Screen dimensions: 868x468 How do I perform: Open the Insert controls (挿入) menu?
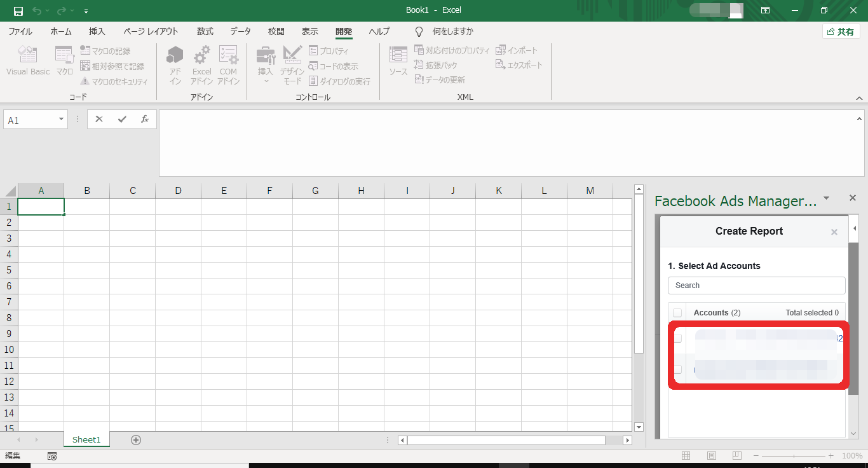[x=266, y=64]
